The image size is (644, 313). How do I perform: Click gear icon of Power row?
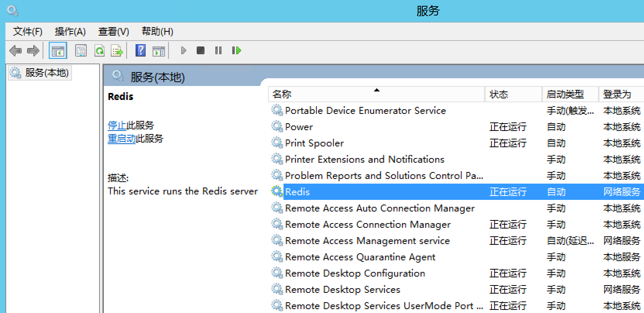tap(277, 126)
